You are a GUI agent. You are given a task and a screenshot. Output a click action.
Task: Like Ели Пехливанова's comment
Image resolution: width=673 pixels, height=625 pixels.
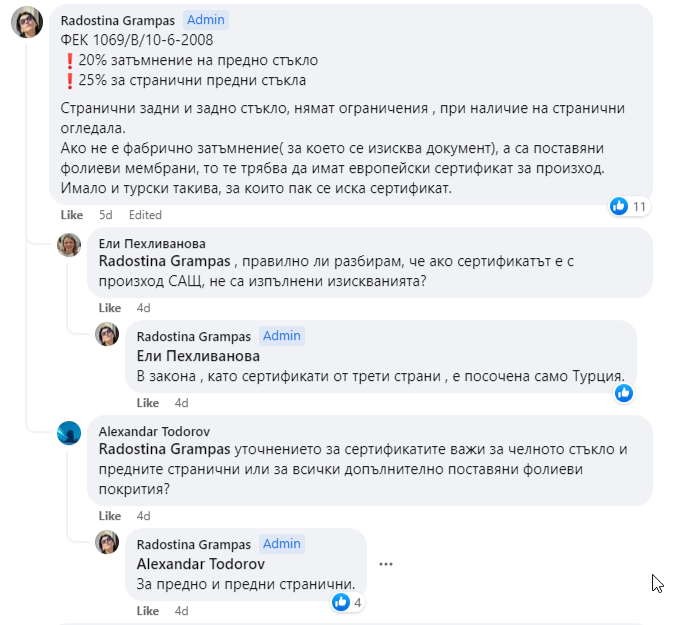tap(109, 308)
